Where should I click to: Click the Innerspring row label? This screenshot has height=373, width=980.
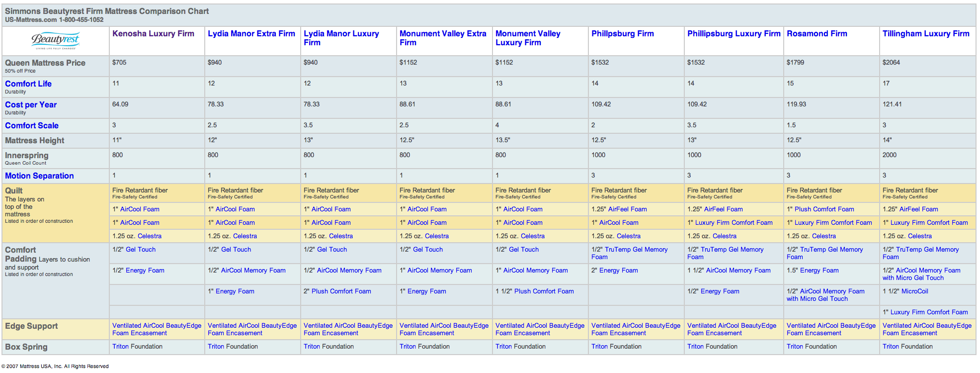[x=27, y=156]
